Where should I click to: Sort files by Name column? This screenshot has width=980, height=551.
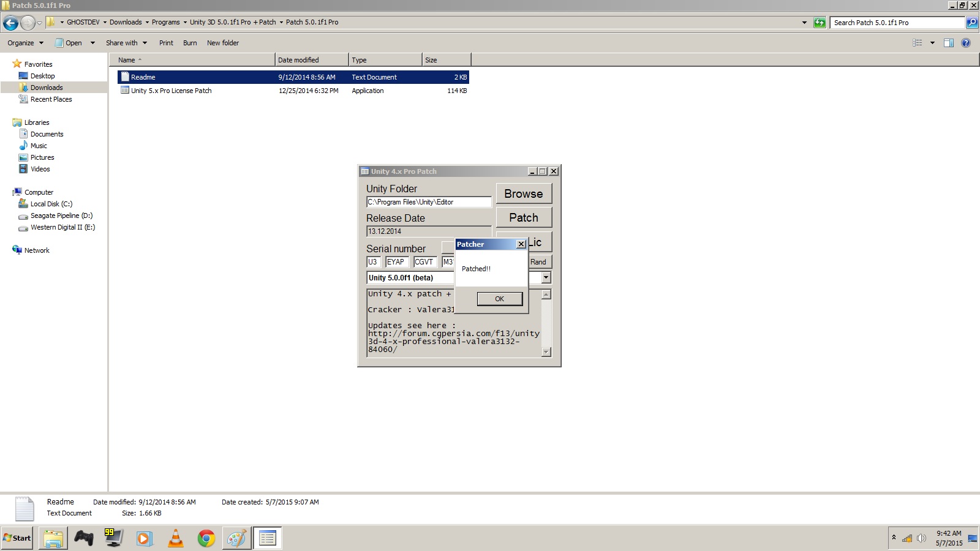click(x=192, y=60)
